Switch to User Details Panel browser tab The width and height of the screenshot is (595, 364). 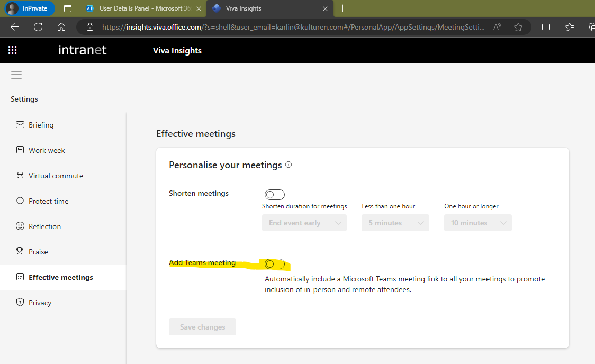[x=143, y=8]
